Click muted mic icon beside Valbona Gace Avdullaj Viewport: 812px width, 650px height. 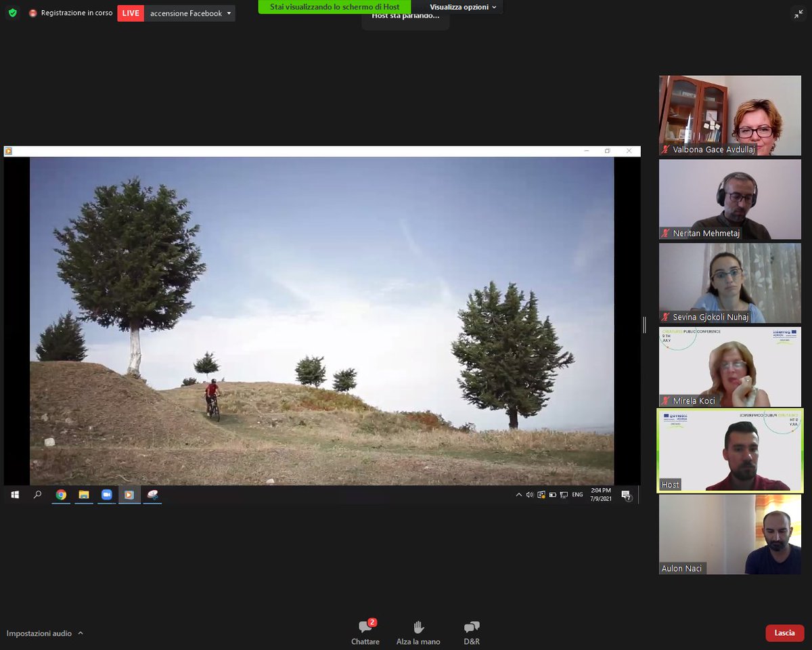pos(667,150)
